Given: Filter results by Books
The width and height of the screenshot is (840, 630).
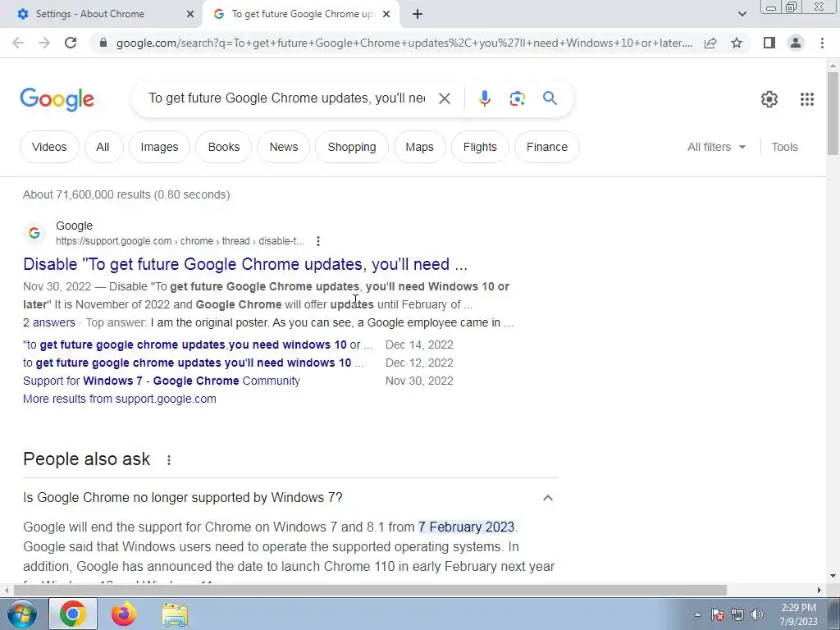Looking at the screenshot, I should (x=223, y=147).
